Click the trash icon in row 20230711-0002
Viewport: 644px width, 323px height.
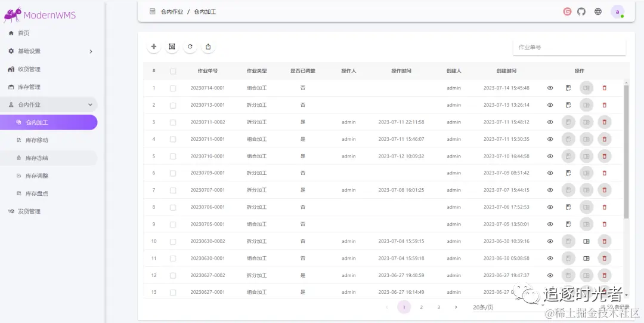tap(604, 122)
